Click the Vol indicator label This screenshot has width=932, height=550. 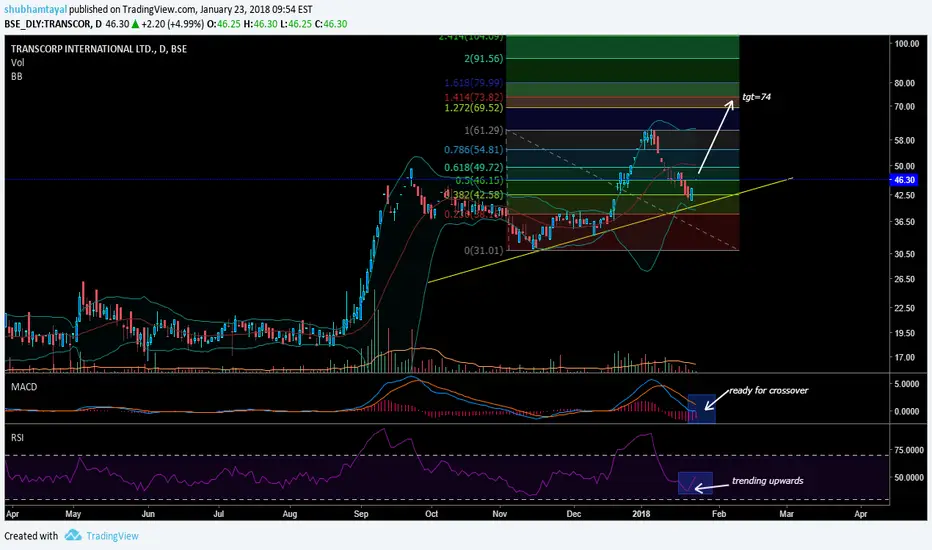[x=17, y=62]
